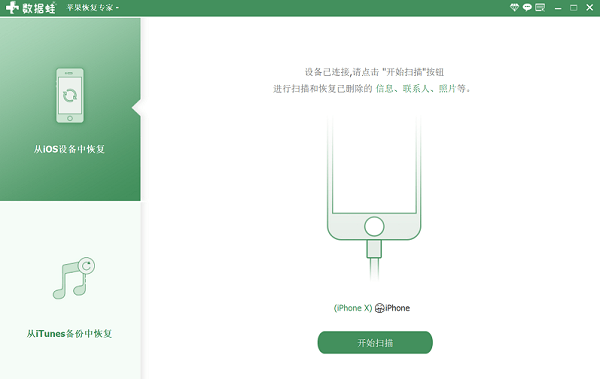Click the 数据蛙 logo in title bar
The height and width of the screenshot is (379, 600).
(31, 7)
